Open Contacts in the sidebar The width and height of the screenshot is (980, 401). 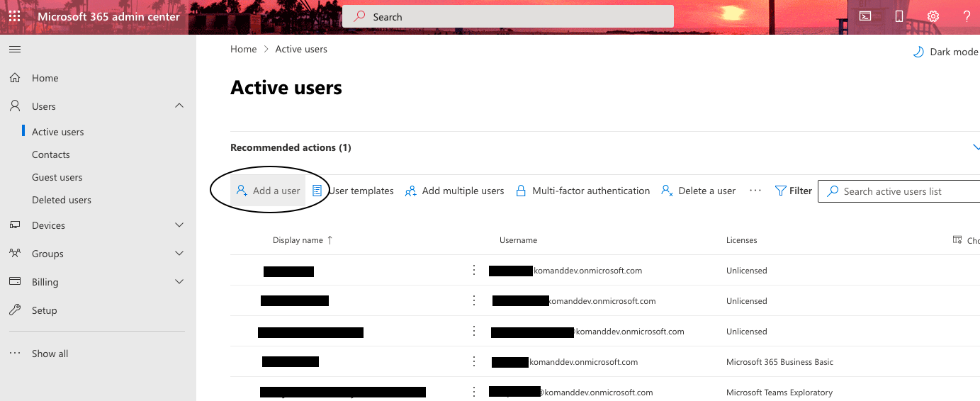pyautogui.click(x=51, y=154)
